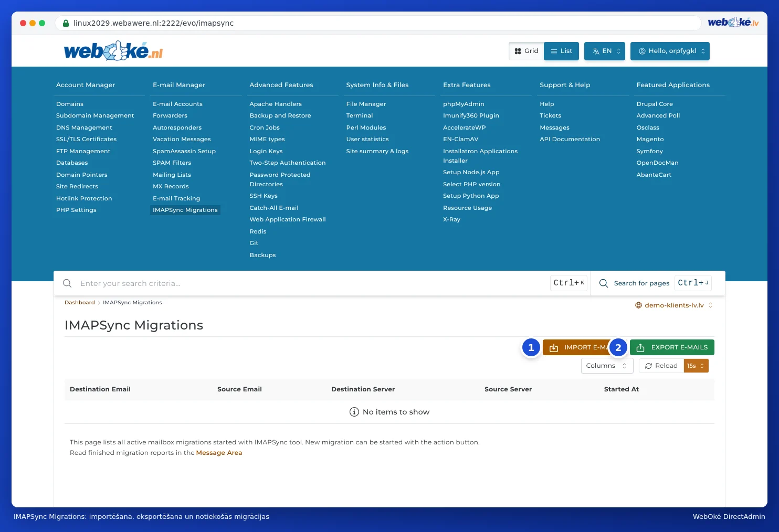779x532 pixels.
Task: Open the Hello, orpfygkl user menu
Action: coord(670,51)
